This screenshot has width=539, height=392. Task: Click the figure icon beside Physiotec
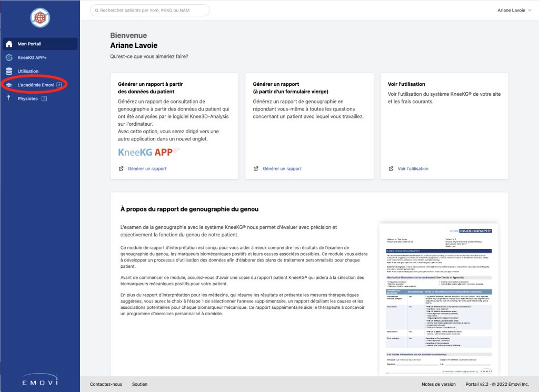(9, 98)
